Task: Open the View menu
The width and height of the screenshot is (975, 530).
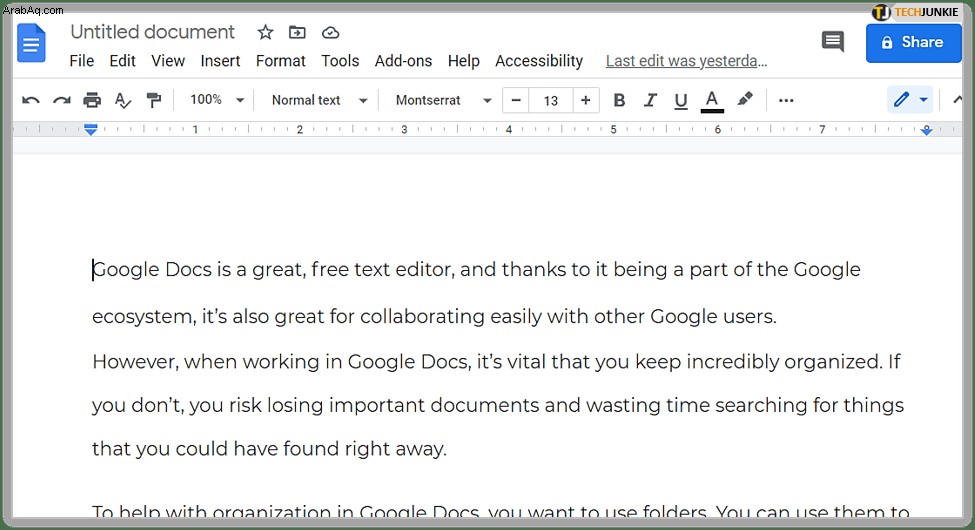Action: [x=168, y=61]
